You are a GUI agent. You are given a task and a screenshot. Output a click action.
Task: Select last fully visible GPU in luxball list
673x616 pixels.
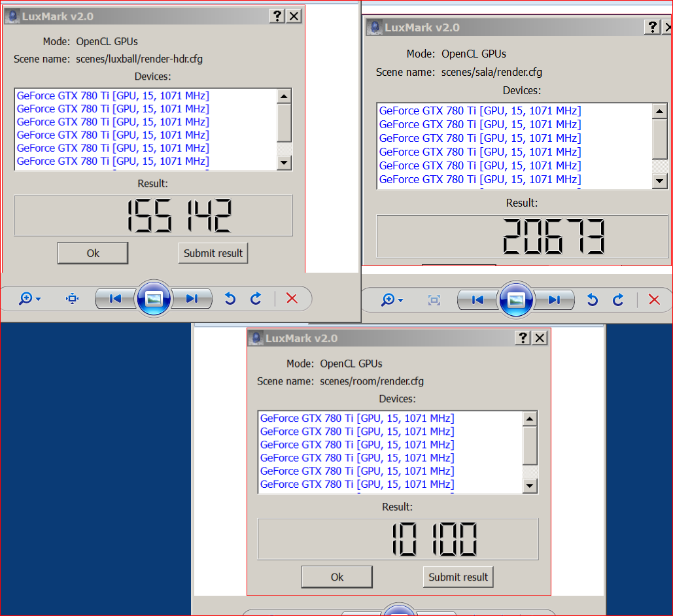(113, 161)
